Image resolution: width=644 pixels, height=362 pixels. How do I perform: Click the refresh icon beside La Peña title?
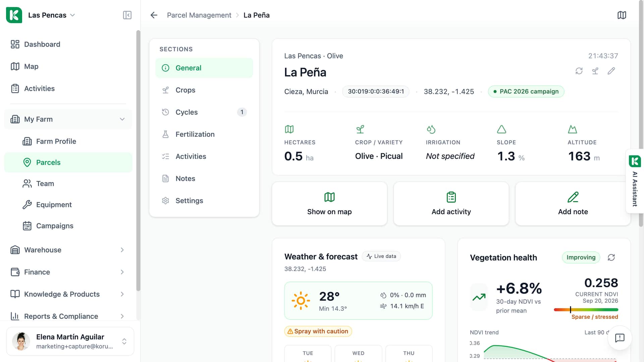579,71
